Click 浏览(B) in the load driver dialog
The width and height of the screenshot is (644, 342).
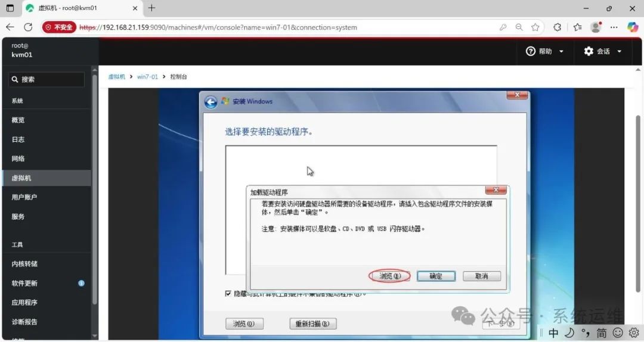click(390, 276)
